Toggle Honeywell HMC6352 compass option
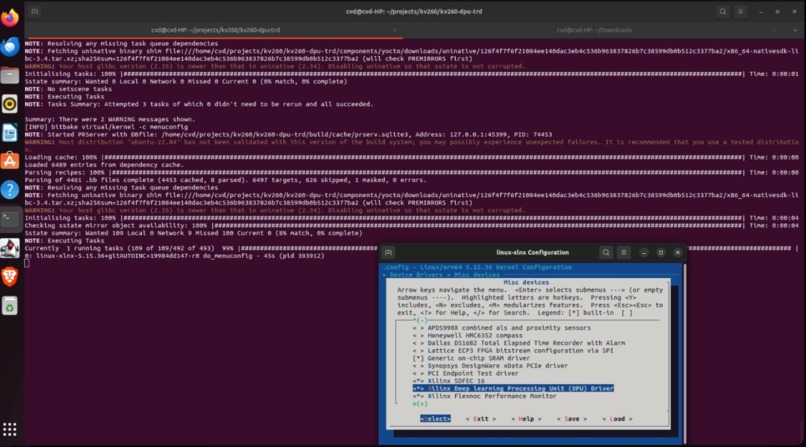 pyautogui.click(x=467, y=335)
